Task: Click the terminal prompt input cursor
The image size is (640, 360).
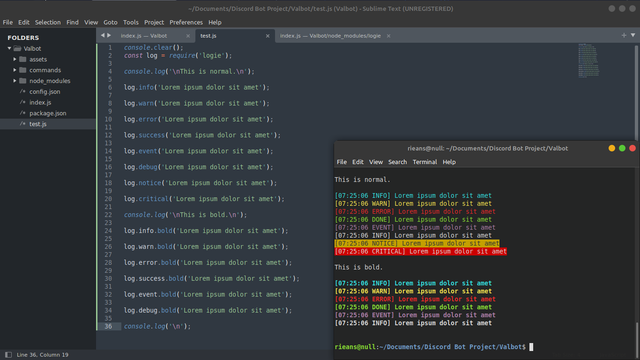Action: [x=531, y=347]
